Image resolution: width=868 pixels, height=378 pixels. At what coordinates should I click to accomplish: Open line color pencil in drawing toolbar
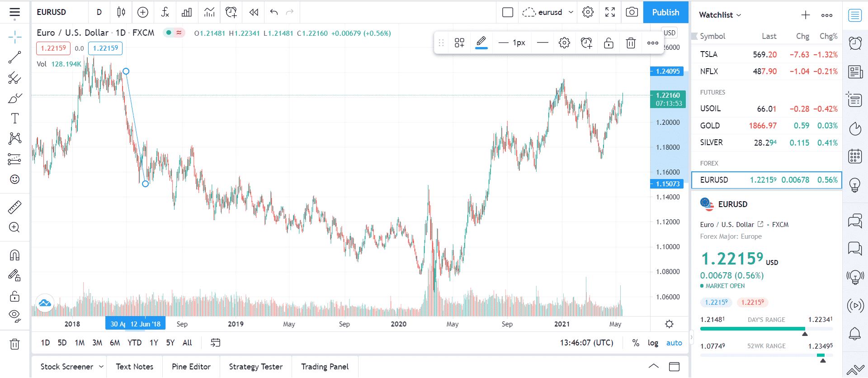[x=481, y=43]
